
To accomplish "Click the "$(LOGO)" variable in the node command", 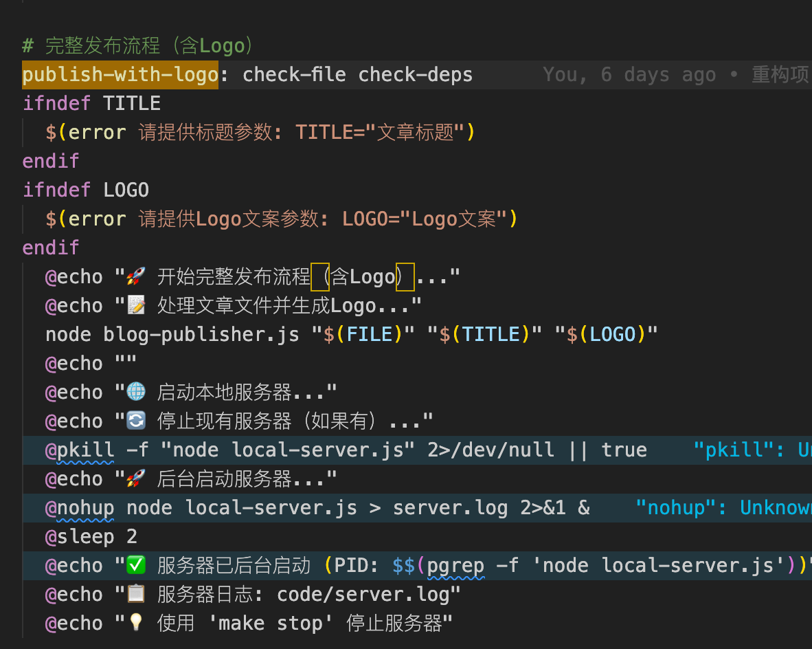I will tap(606, 334).
